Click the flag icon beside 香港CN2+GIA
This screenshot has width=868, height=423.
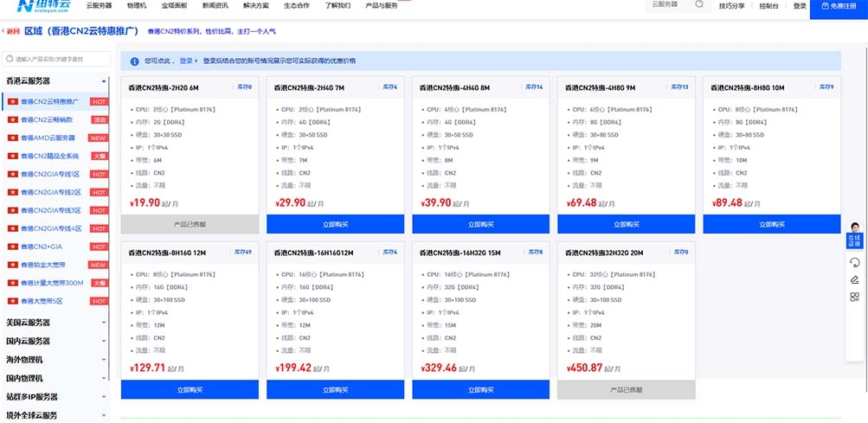coord(13,247)
